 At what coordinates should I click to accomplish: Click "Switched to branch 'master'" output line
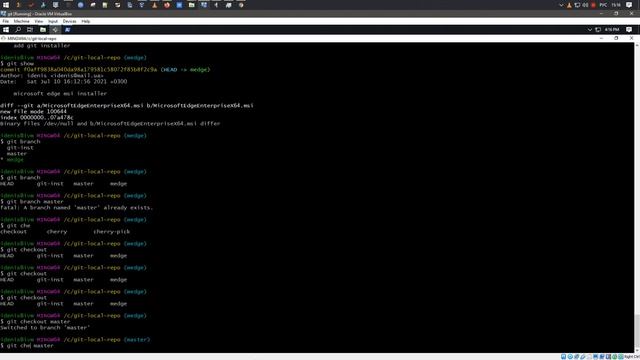pos(45,328)
